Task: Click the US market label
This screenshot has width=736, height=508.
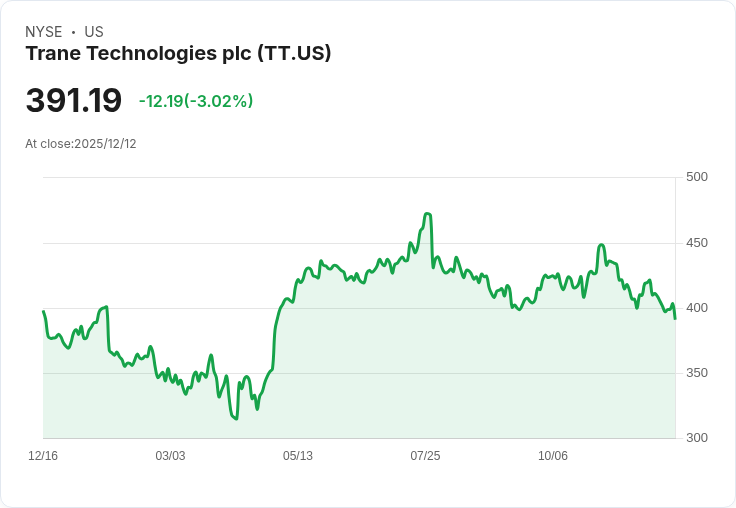Action: tap(94, 32)
